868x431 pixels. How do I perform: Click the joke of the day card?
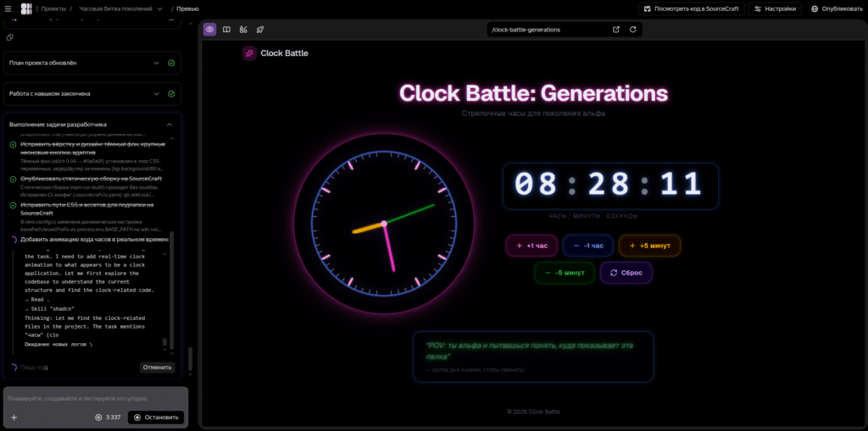[533, 356]
